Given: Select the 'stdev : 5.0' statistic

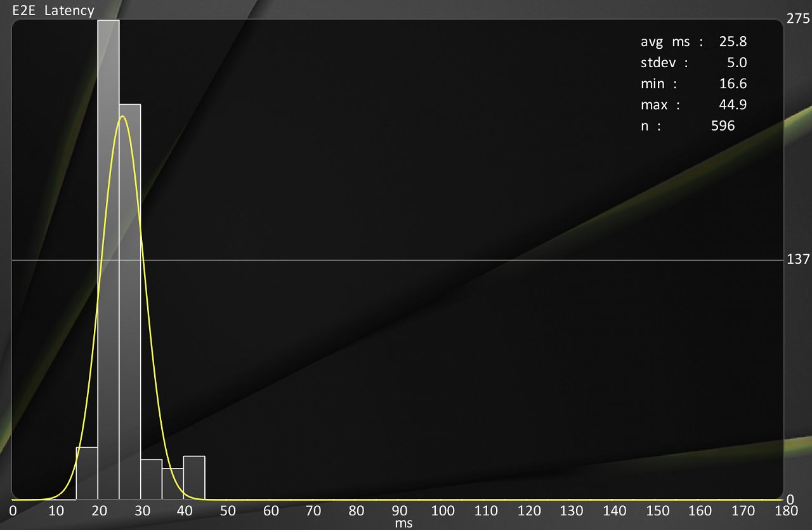Looking at the screenshot, I should 694,63.
